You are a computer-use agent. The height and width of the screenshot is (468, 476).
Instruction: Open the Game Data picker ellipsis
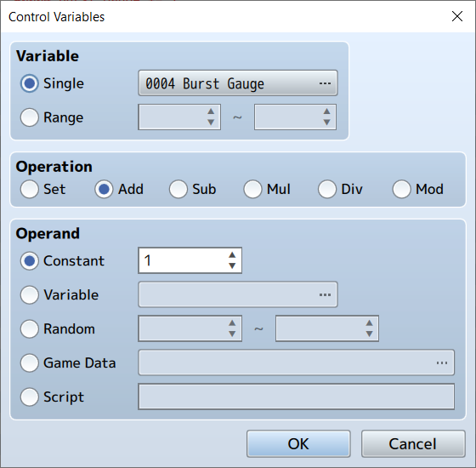(442, 362)
